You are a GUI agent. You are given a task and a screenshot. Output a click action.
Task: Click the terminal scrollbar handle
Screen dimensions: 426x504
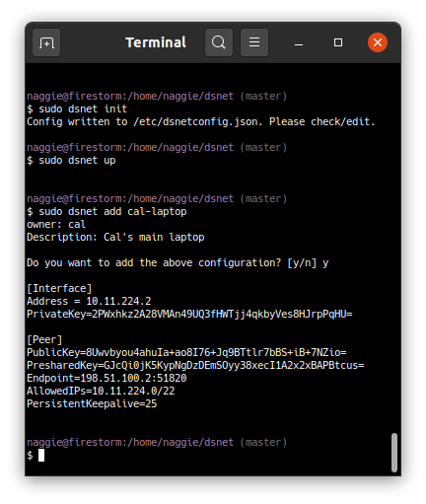click(x=394, y=453)
